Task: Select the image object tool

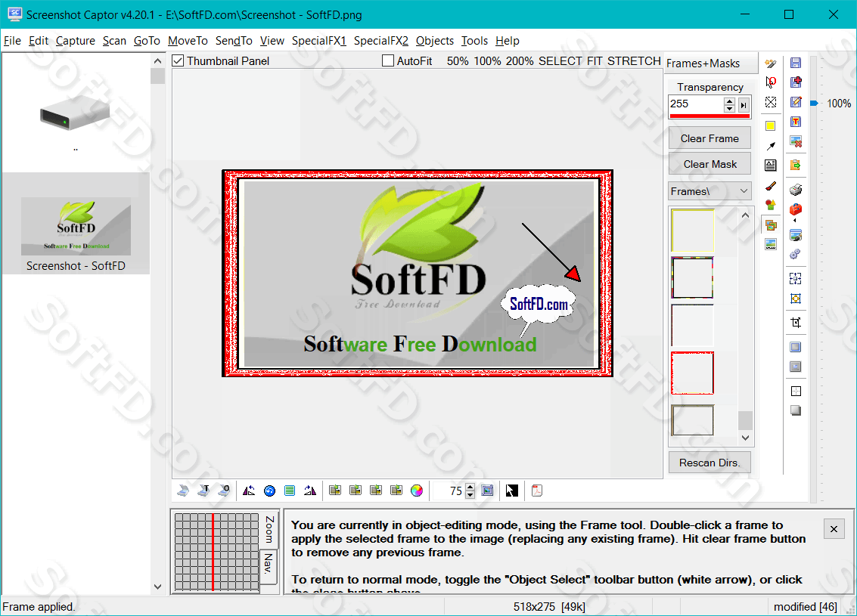Action: click(771, 244)
